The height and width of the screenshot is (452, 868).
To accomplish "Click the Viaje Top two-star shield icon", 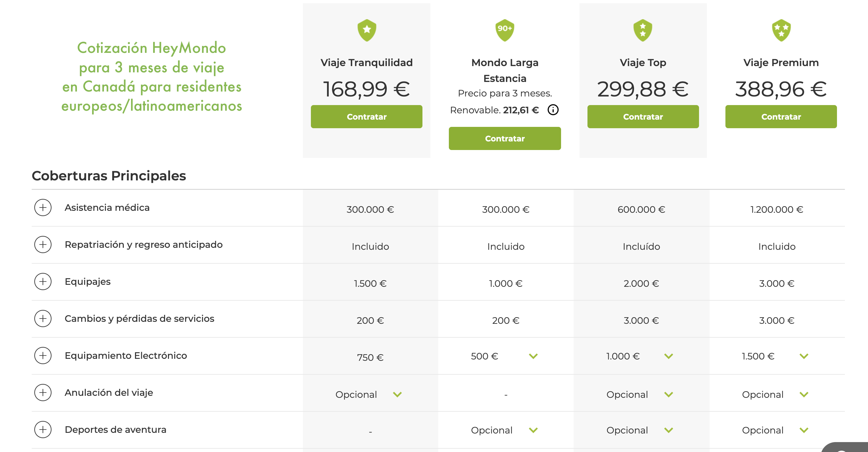I will [x=643, y=30].
